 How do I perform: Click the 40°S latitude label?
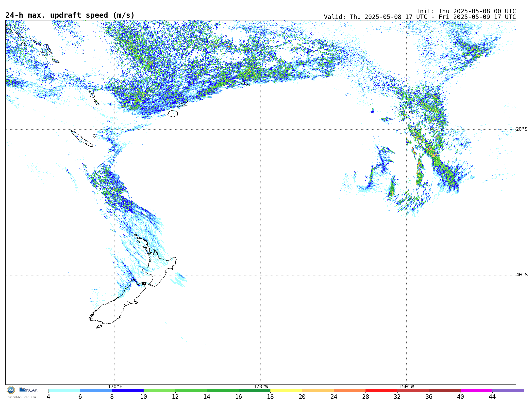click(522, 275)
